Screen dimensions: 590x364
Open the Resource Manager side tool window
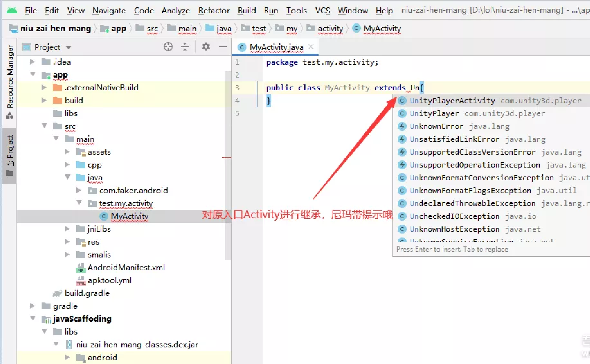coord(10,79)
